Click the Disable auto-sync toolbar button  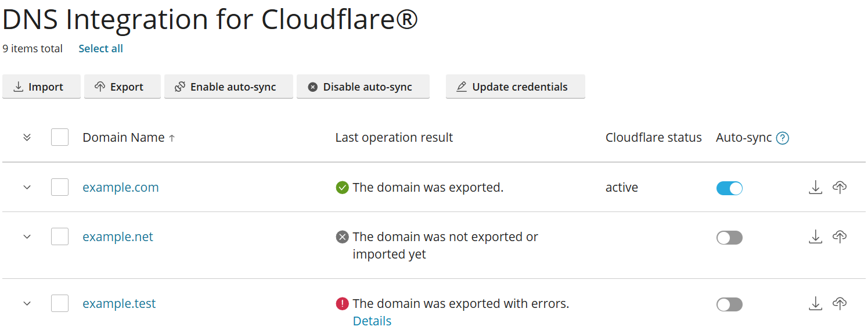(362, 87)
